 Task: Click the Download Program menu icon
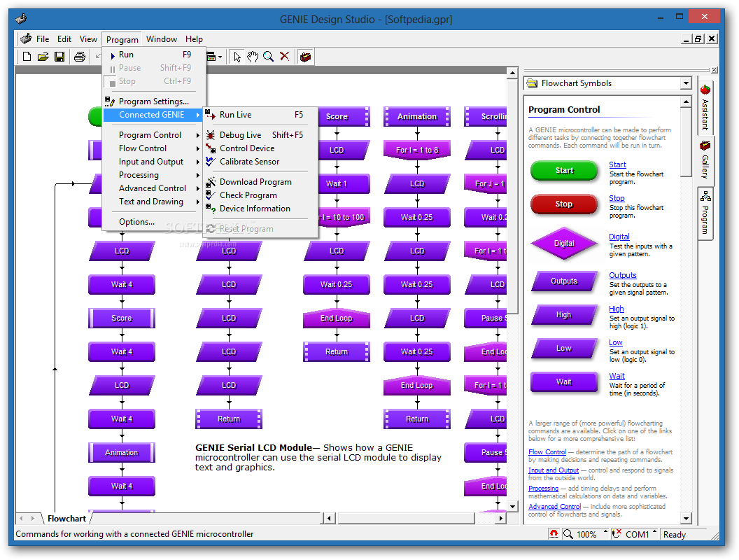point(210,181)
